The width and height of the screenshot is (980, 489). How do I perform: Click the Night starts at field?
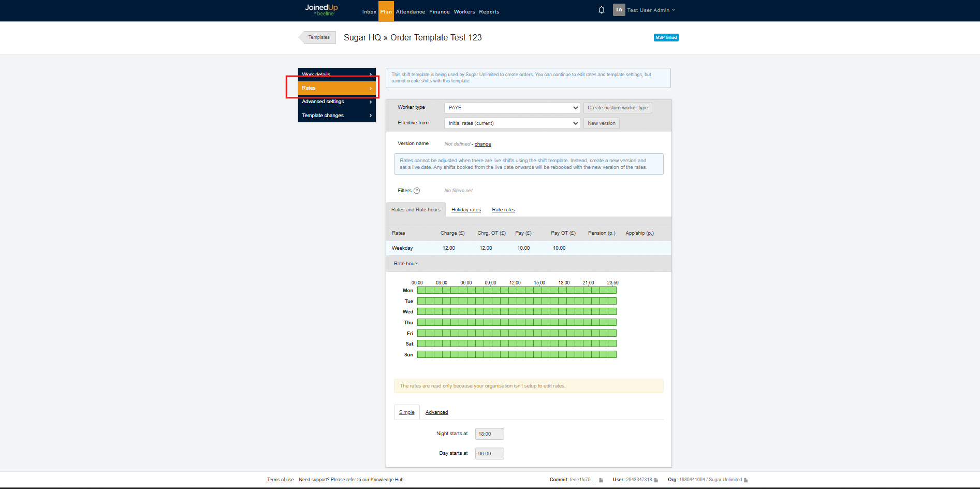pos(489,434)
